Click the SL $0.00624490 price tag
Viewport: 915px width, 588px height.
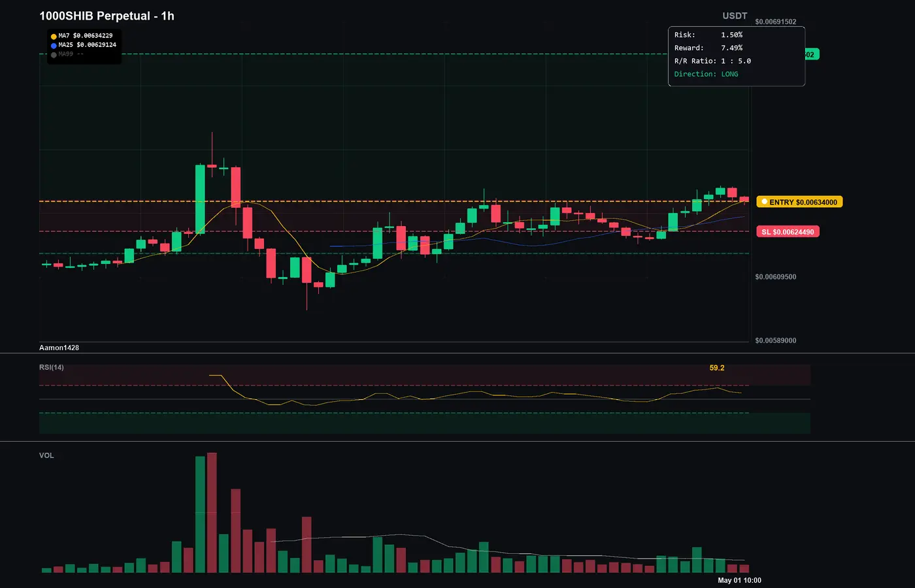click(788, 232)
